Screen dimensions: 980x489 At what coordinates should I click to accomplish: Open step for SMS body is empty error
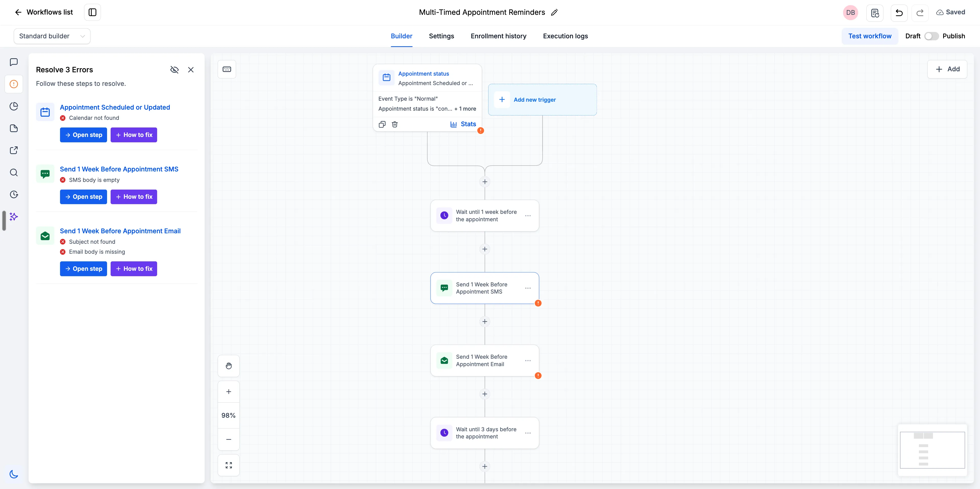coord(83,197)
